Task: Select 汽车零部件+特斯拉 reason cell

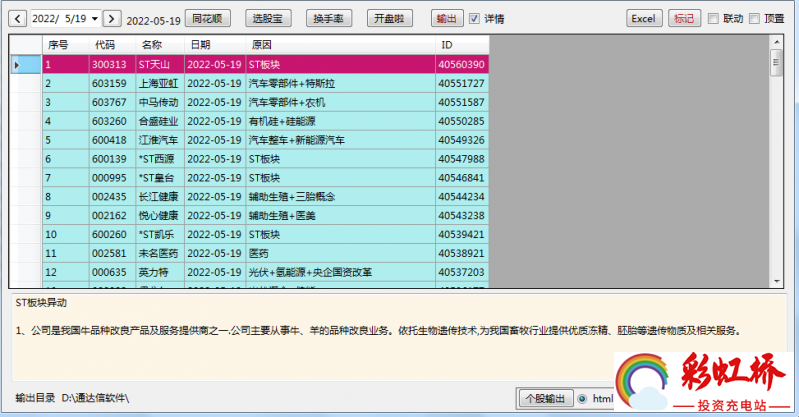Action: coord(340,84)
